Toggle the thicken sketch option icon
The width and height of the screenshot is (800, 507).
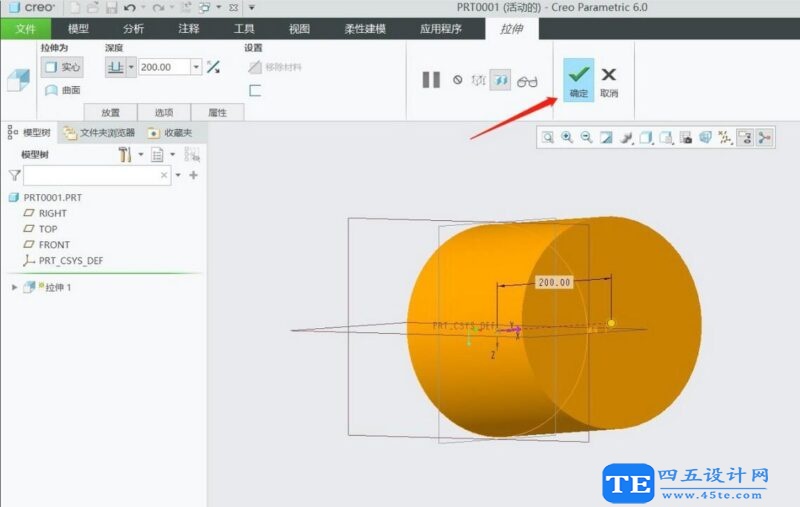pyautogui.click(x=255, y=90)
